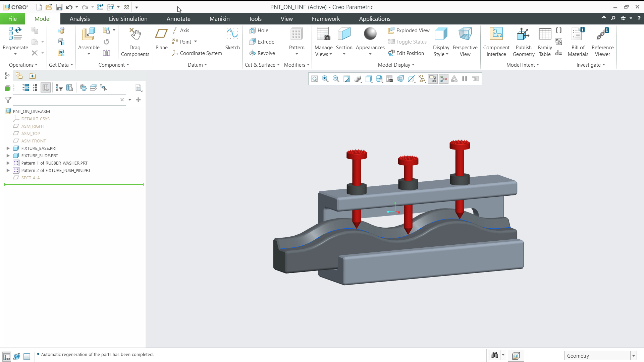The width and height of the screenshot is (644, 362).
Task: Click the Extrude button
Action: pyautogui.click(x=262, y=42)
